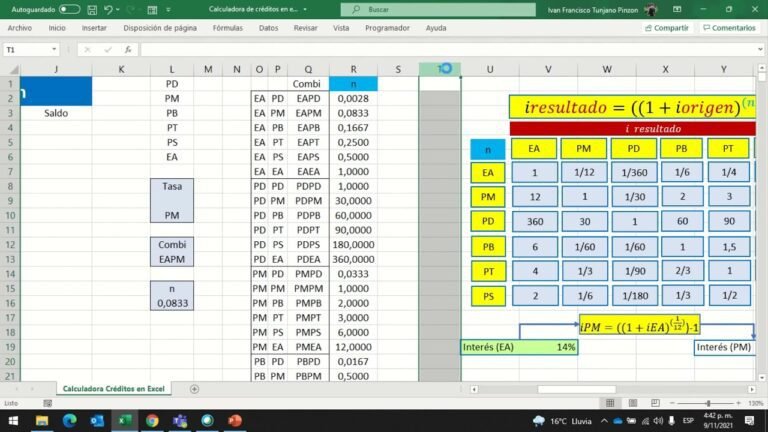
Task: Show hidden system tray icons chevron
Action: pyautogui.click(x=604, y=421)
